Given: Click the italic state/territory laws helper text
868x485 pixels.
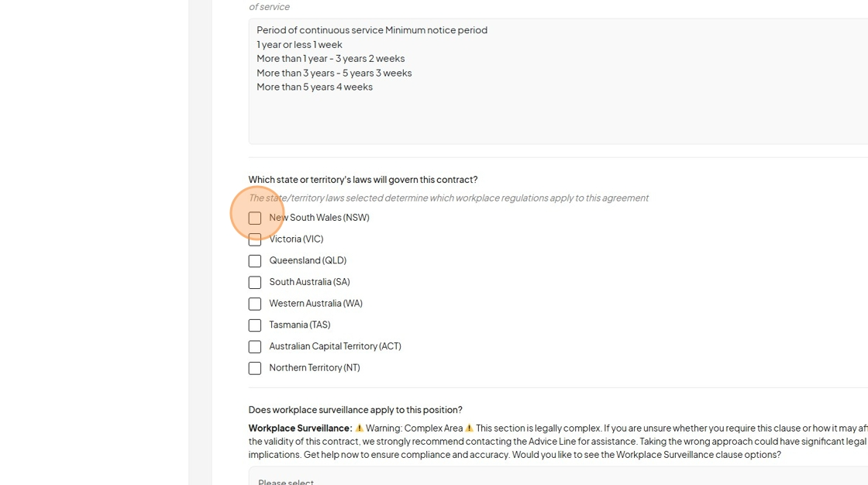Looking at the screenshot, I should 449,198.
